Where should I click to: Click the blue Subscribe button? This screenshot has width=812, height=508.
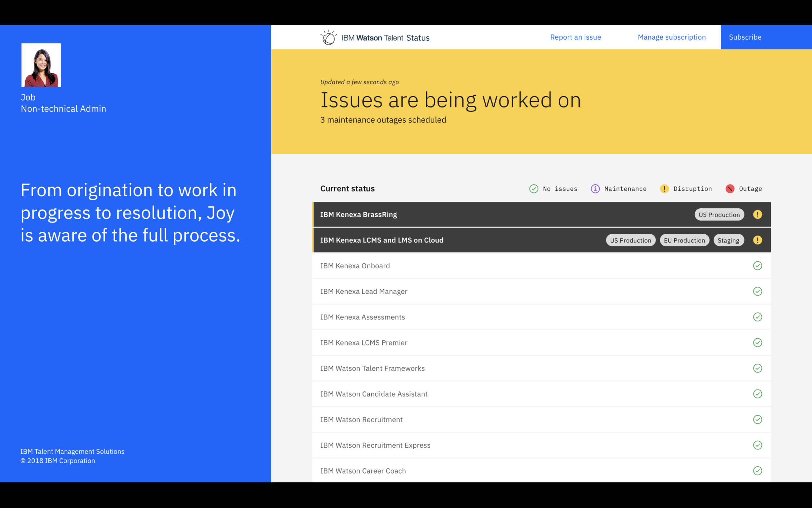[x=766, y=37]
